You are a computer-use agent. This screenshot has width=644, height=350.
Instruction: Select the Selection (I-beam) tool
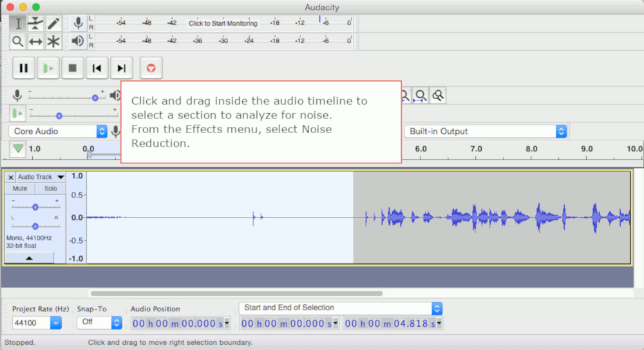click(x=18, y=24)
